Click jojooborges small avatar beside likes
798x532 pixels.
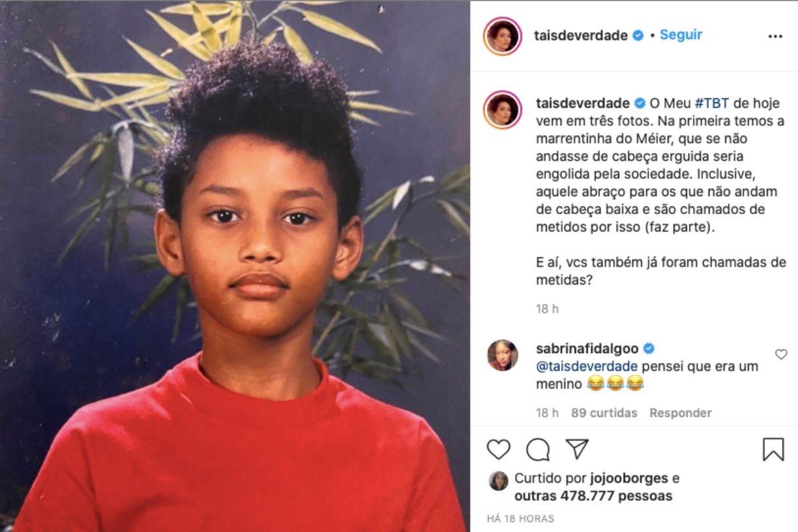pos(498,481)
